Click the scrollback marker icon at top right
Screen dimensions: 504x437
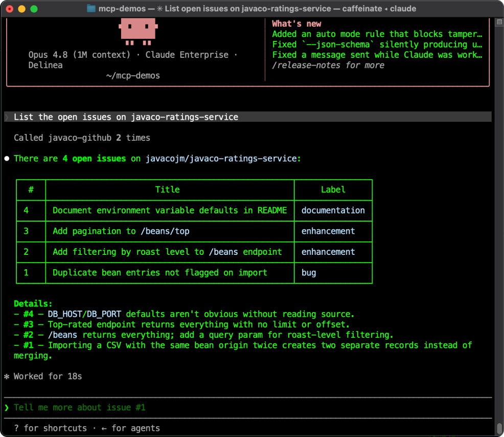click(x=499, y=22)
